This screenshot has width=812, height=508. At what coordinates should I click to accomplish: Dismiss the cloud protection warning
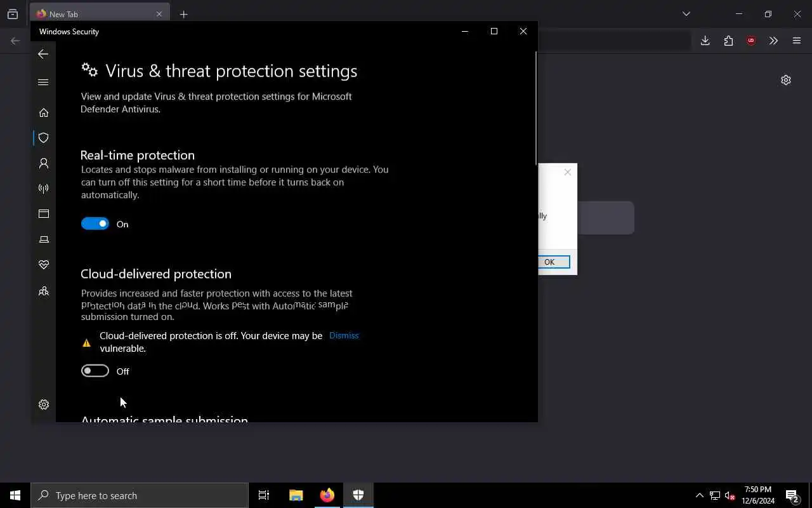pyautogui.click(x=344, y=335)
